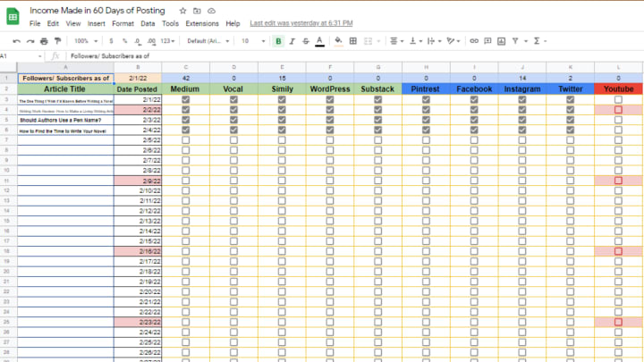Format as percent
The image size is (644, 362).
pos(124,41)
